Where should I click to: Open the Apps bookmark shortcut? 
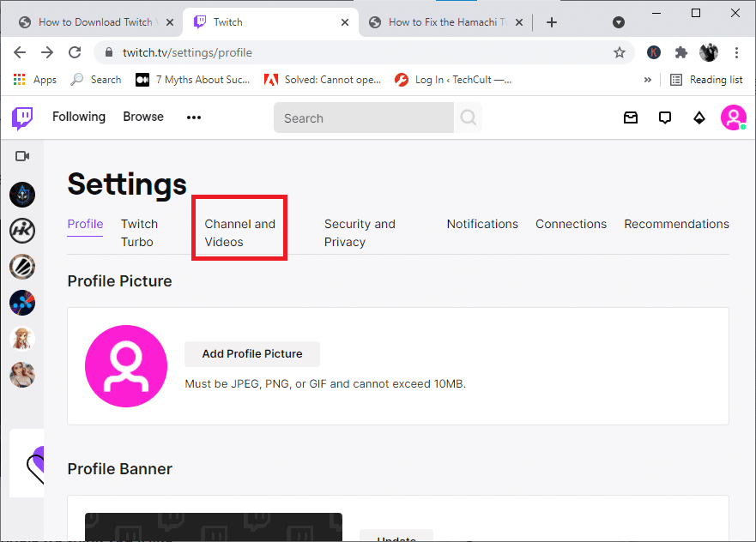pos(35,80)
